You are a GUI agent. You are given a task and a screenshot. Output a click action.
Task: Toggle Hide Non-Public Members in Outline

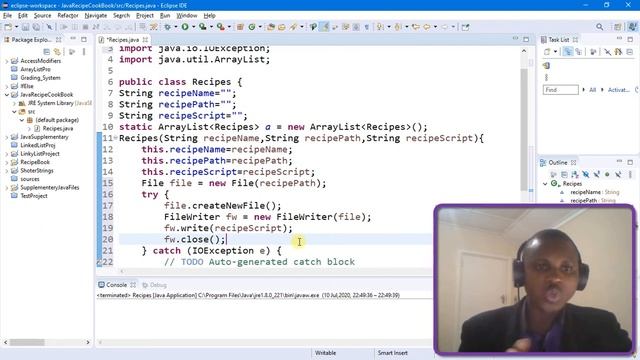(607, 175)
